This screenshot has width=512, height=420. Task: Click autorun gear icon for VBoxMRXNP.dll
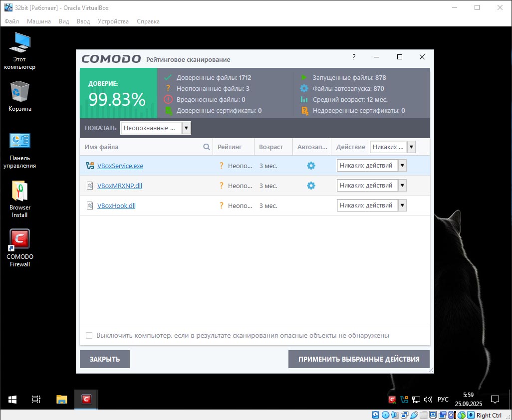[311, 186]
